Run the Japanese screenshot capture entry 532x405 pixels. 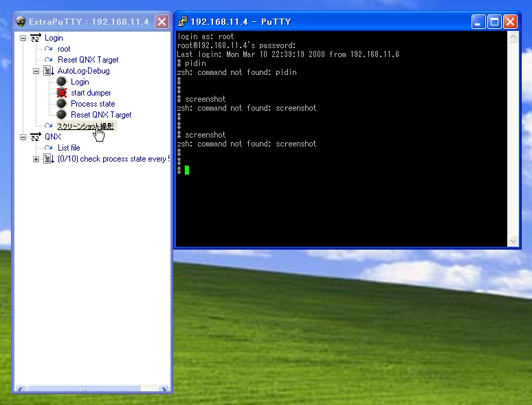coord(85,126)
